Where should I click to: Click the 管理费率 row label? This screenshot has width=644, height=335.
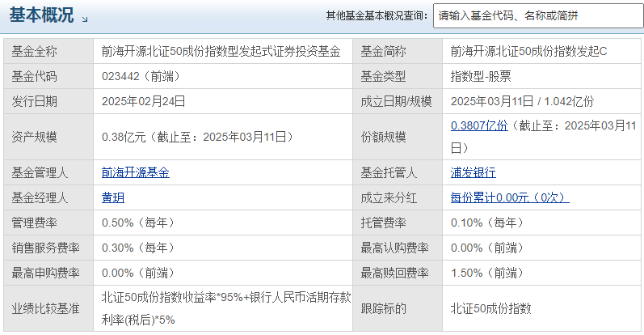coord(34,223)
